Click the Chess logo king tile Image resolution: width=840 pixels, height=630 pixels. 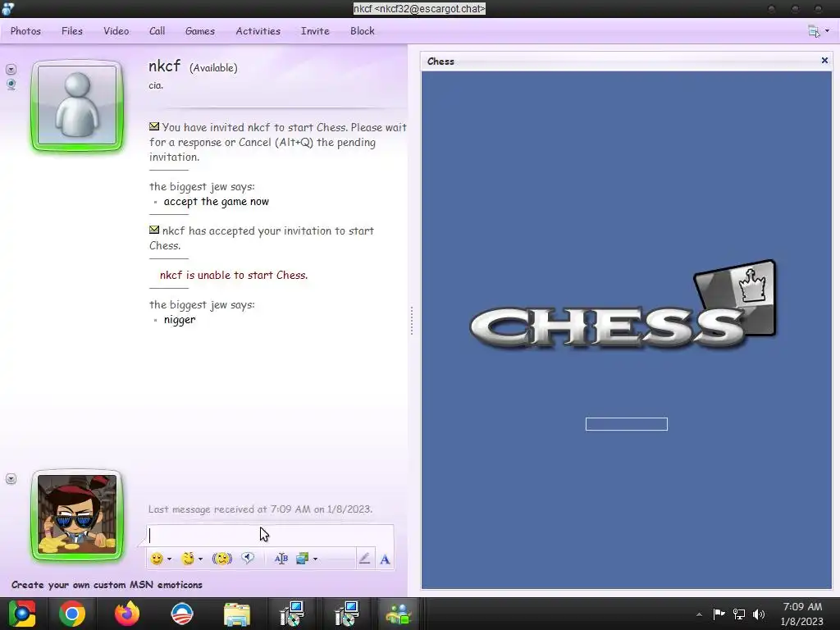point(736,296)
